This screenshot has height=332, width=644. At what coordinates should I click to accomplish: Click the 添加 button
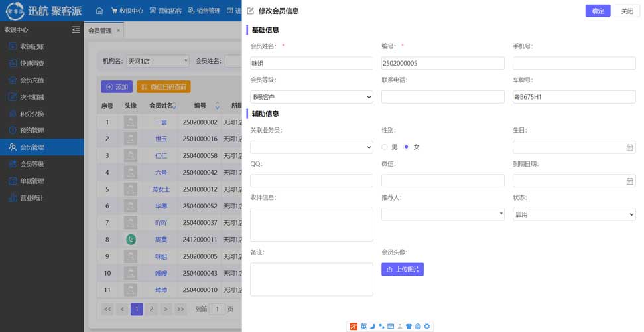[x=117, y=87]
